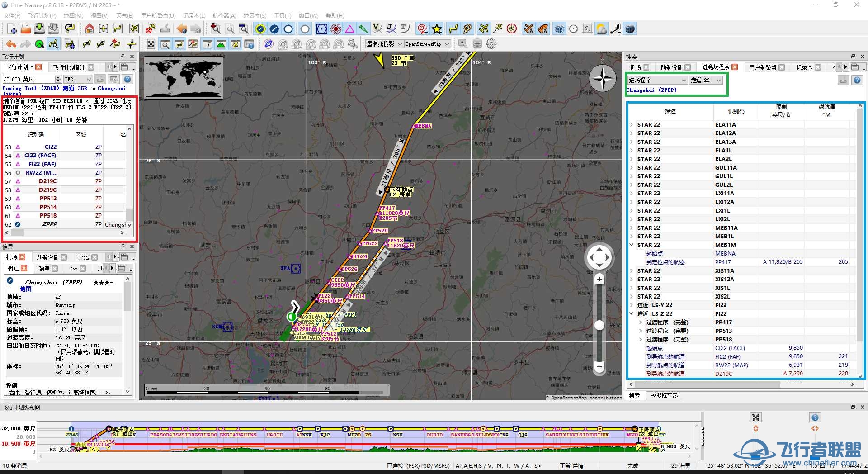Click the map zoom slider handle
868x474 pixels.
coord(599,325)
